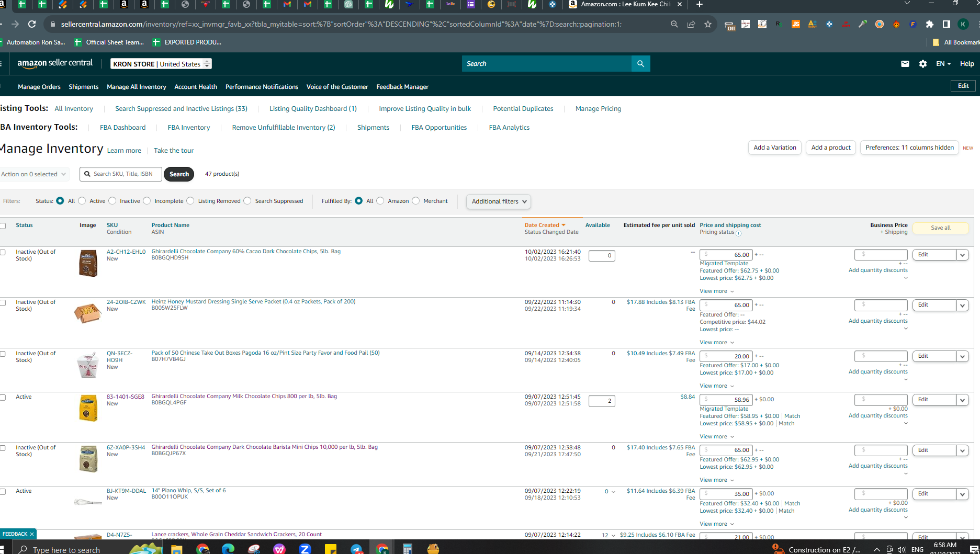Select the Inactive status radio button
Image resolution: width=980 pixels, height=554 pixels.
tap(112, 201)
